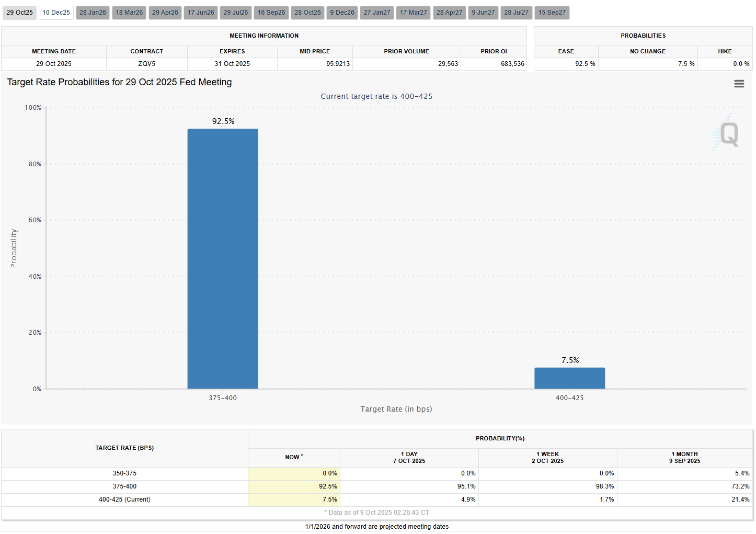The width and height of the screenshot is (756, 534).
Task: Select the 18 Mar26 meeting tab
Action: coord(129,13)
